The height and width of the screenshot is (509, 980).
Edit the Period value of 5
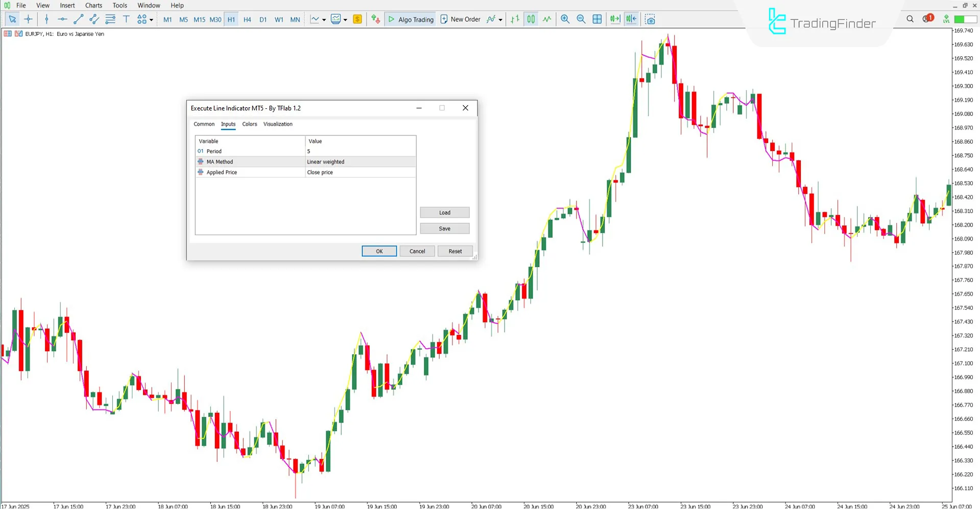click(x=308, y=151)
